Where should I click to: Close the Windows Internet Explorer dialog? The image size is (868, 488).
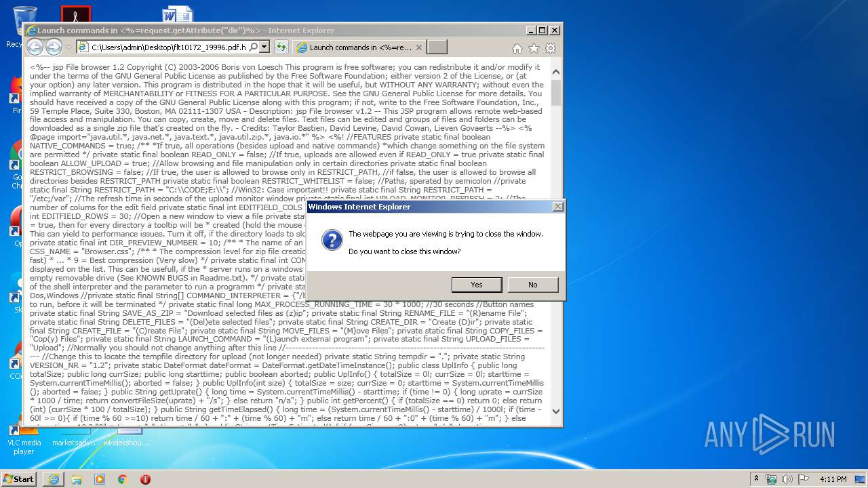point(557,207)
